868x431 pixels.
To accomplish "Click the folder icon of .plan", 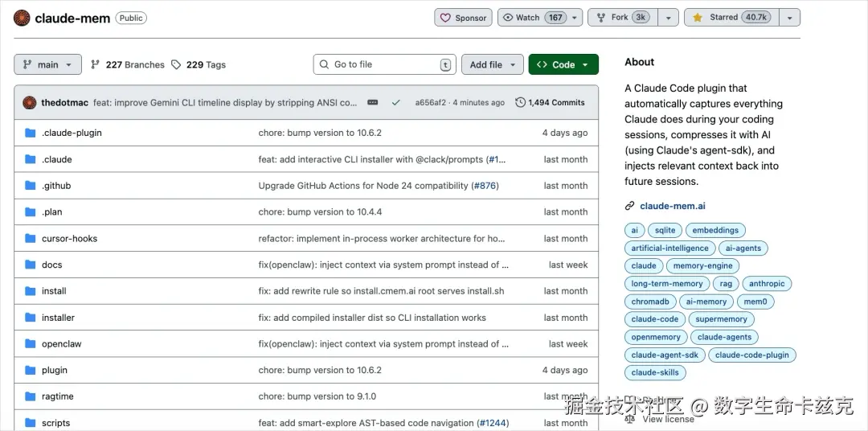I will (31, 212).
